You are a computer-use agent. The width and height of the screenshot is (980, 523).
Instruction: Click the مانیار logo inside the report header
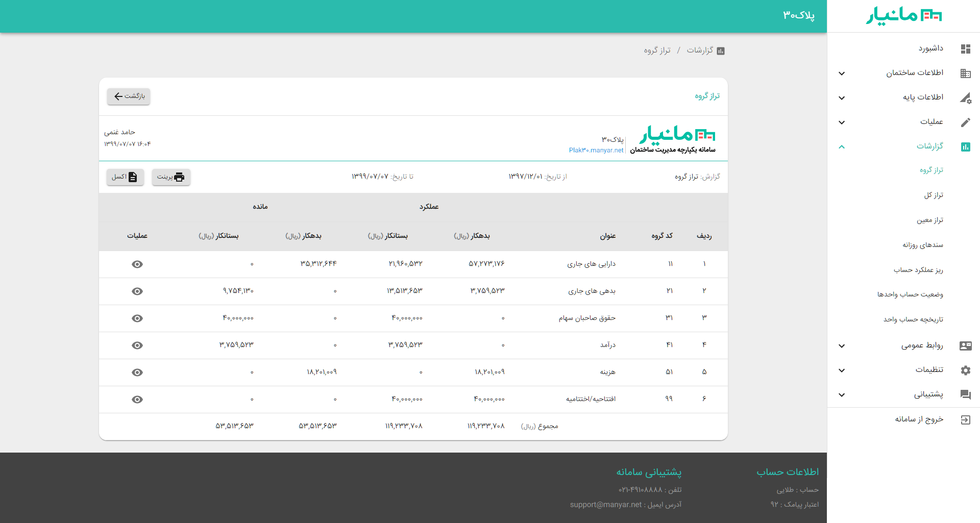click(677, 135)
